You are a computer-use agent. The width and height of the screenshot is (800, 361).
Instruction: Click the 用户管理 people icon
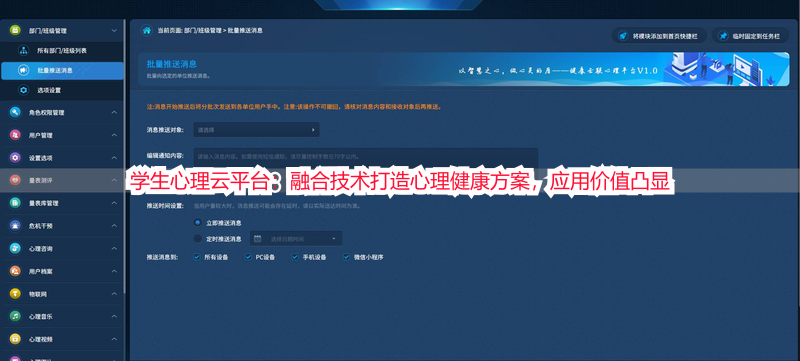[15, 135]
